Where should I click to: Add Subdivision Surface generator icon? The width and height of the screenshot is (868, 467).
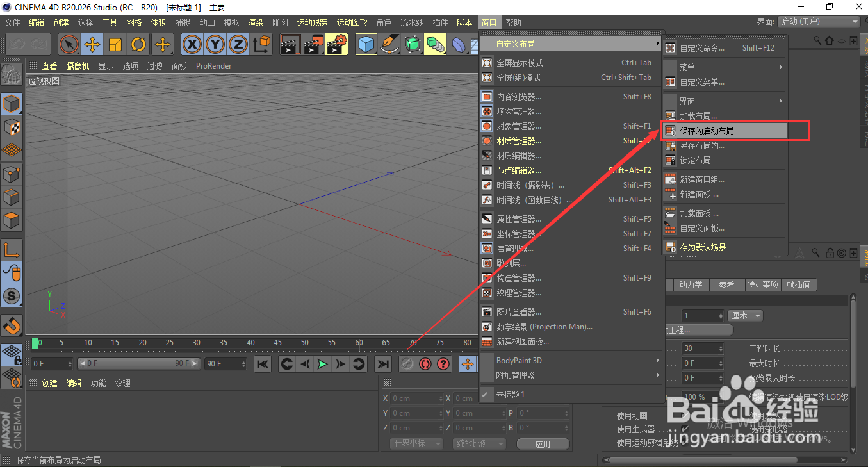coord(413,44)
